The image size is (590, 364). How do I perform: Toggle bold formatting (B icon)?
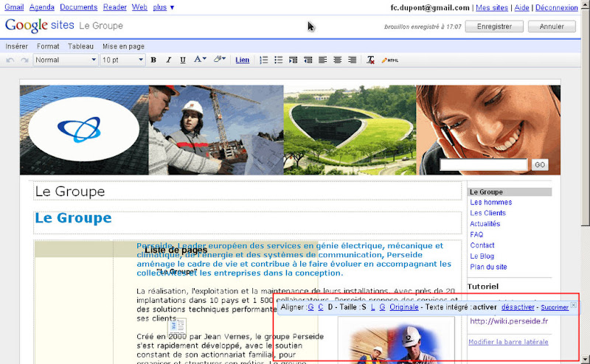pos(153,60)
